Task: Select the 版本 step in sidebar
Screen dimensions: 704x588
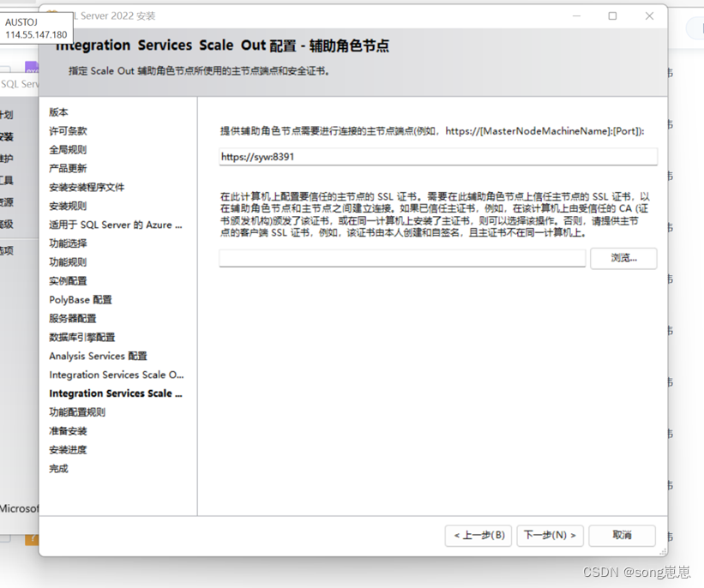Action: tap(58, 112)
